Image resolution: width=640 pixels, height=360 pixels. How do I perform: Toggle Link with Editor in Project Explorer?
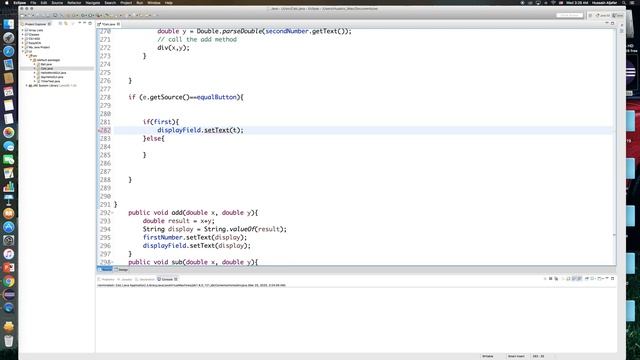tap(66, 24)
